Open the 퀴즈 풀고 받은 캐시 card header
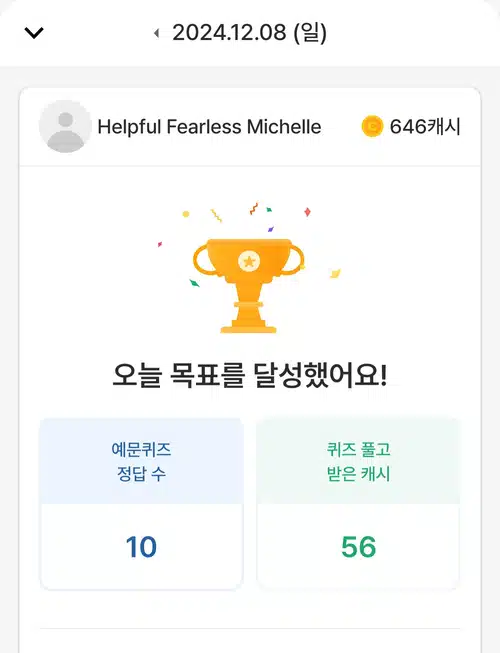This screenshot has height=653, width=500. pyautogui.click(x=358, y=461)
